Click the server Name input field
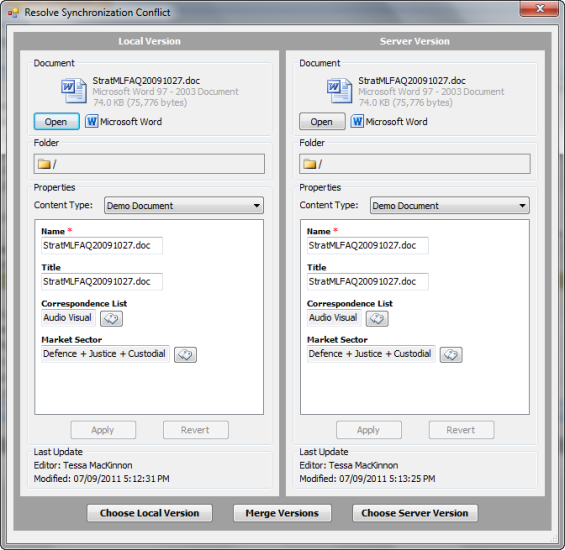The image size is (565, 550). (368, 245)
